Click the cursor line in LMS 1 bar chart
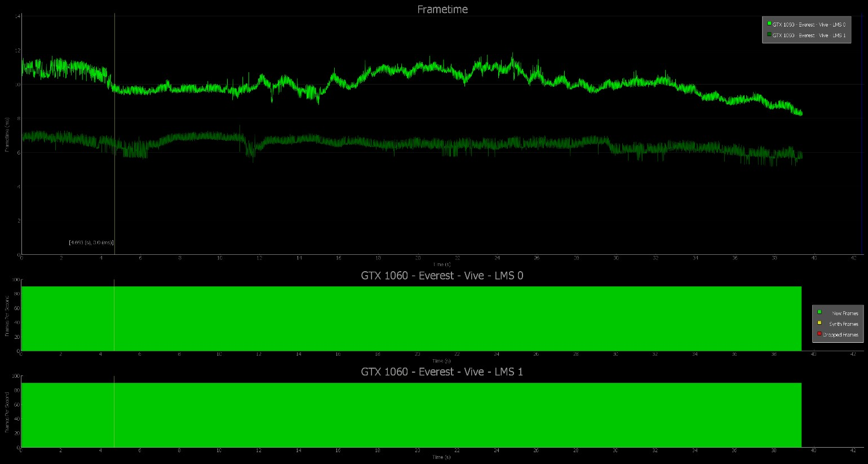The width and height of the screenshot is (868, 464). pyautogui.click(x=114, y=412)
